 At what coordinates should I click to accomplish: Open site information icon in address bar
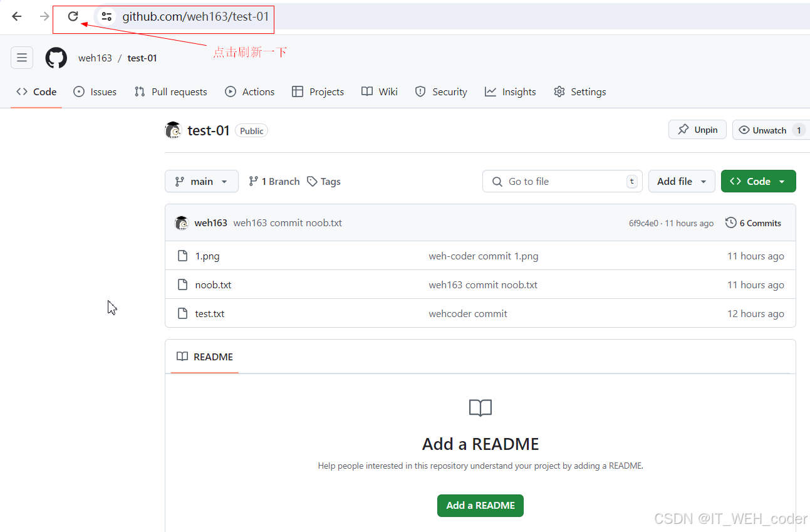(106, 16)
